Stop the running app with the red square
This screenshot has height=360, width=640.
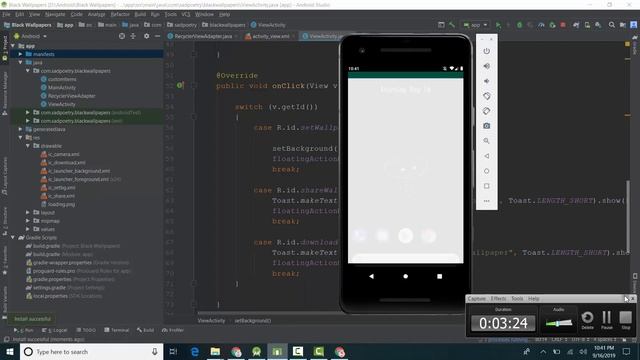(563, 25)
